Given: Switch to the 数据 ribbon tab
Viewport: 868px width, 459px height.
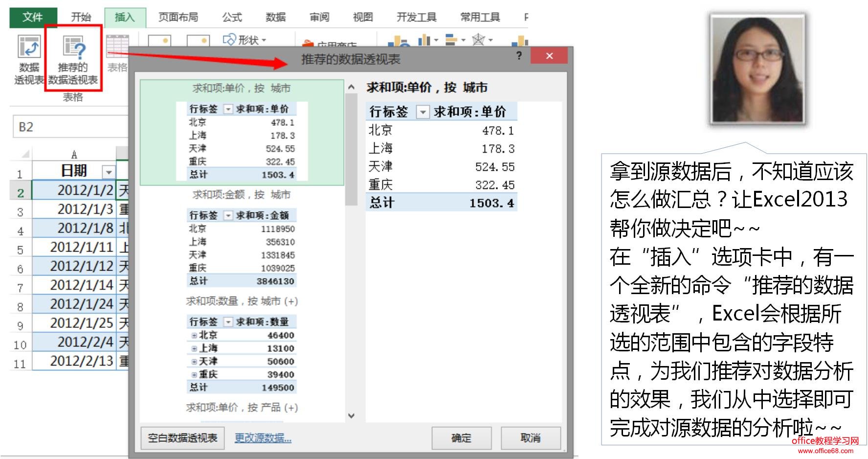Looking at the screenshot, I should [276, 16].
